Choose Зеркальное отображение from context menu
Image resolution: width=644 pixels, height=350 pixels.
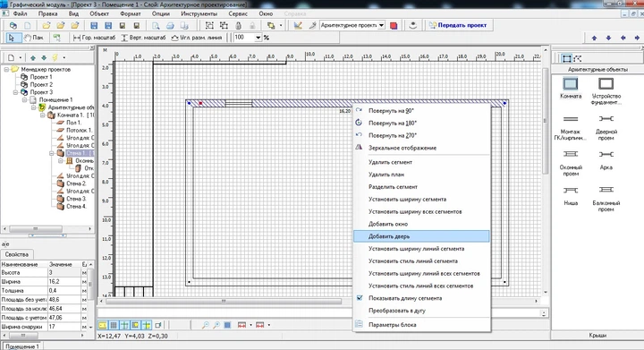(x=422, y=148)
